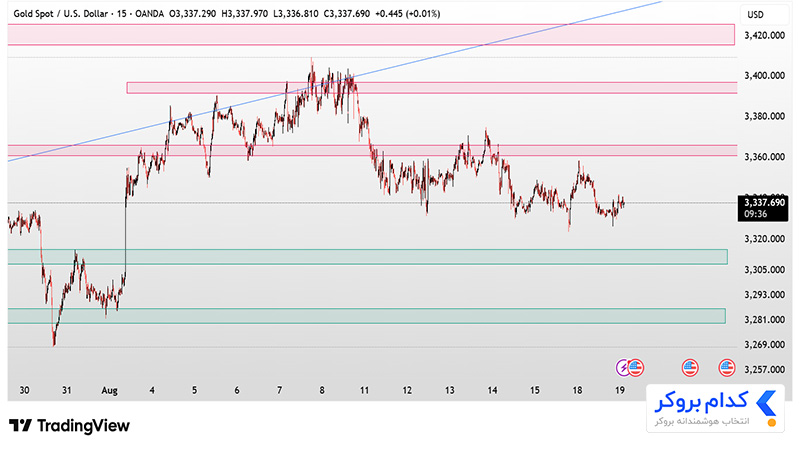This screenshot has width=800, height=450.
Task: Click the 3,269.000 price axis label
Action: (x=764, y=345)
